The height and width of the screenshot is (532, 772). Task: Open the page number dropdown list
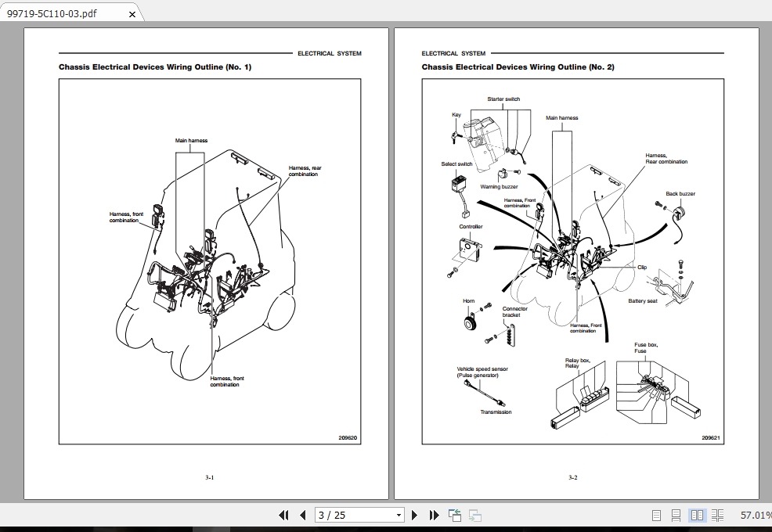398,514
